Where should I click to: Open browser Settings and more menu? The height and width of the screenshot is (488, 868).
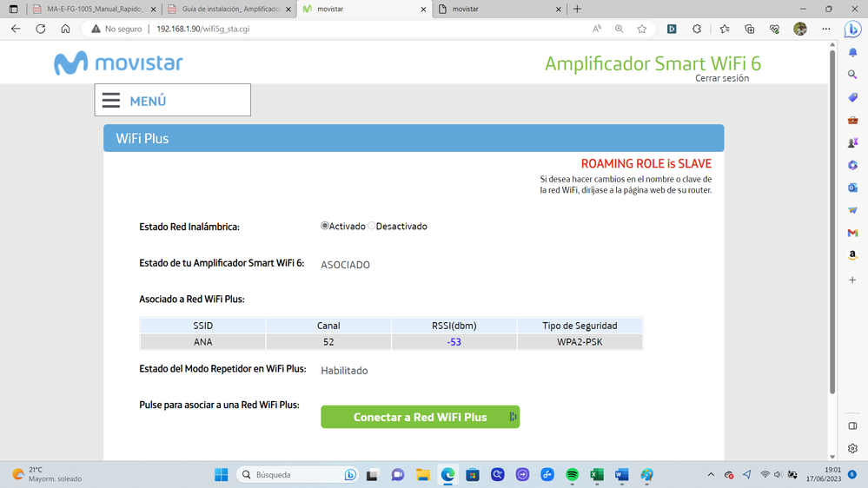point(825,29)
